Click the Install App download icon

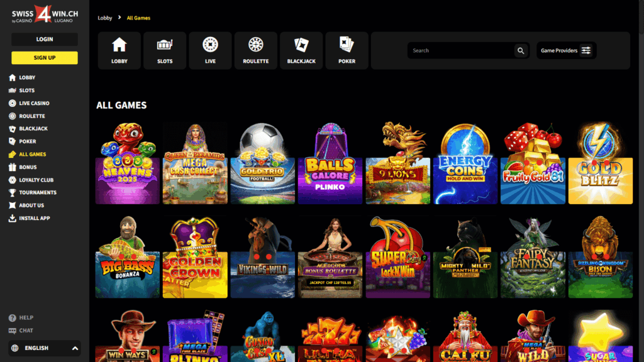pos(13,218)
